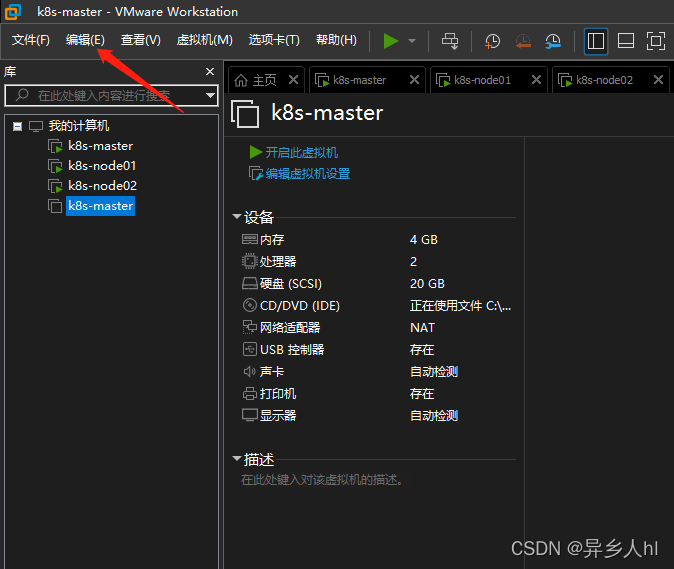Revert to snapshot toolbar icon
Screen dimensions: 674x569
pyautogui.click(x=523, y=41)
